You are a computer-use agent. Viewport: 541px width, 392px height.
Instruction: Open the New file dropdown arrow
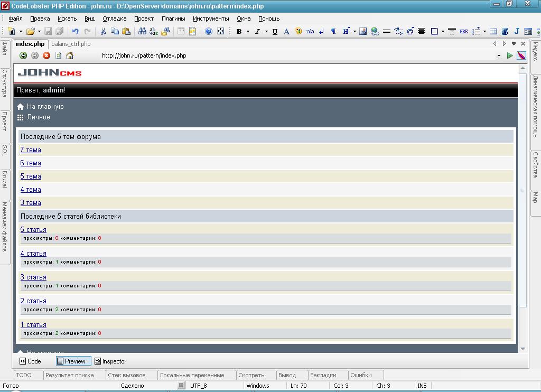pyautogui.click(x=20, y=32)
